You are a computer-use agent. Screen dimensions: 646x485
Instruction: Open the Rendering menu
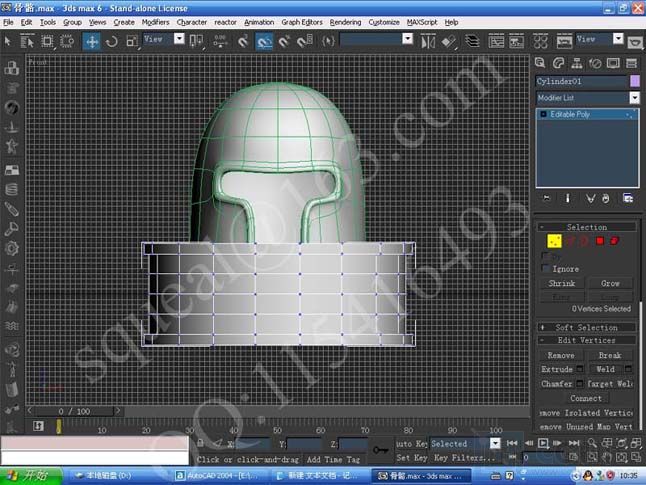coord(345,22)
